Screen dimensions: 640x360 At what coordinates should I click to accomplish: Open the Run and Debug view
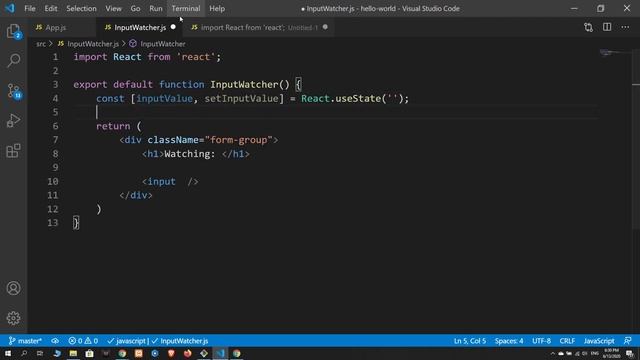point(13,120)
